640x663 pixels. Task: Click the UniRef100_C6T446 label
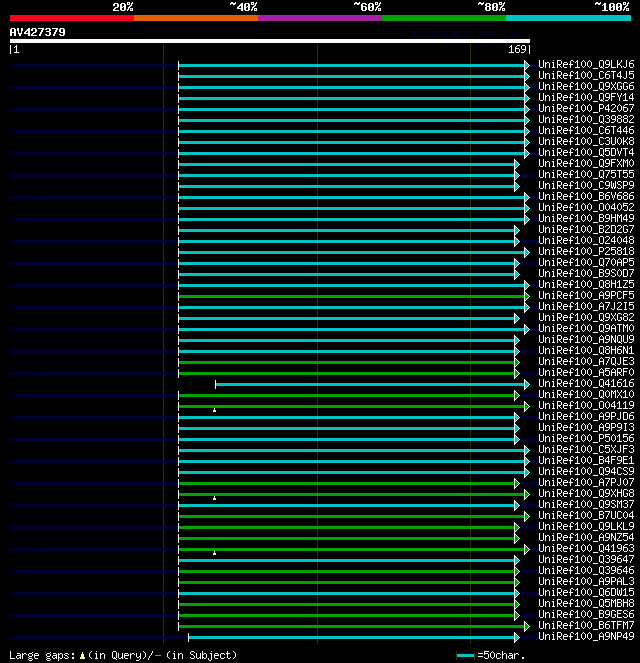(x=586, y=130)
